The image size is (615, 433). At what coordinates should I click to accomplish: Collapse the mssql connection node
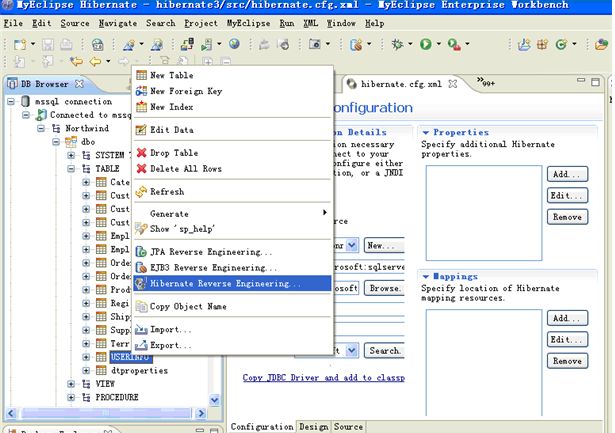click(x=11, y=102)
